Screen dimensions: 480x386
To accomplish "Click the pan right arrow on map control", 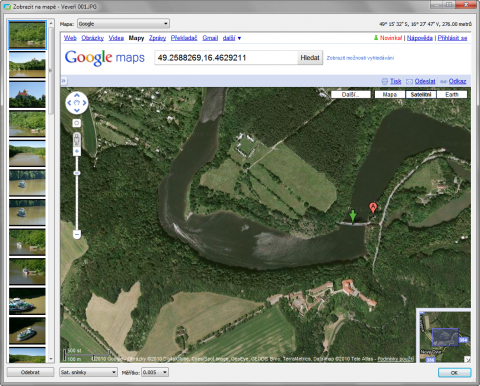I will (84, 103).
